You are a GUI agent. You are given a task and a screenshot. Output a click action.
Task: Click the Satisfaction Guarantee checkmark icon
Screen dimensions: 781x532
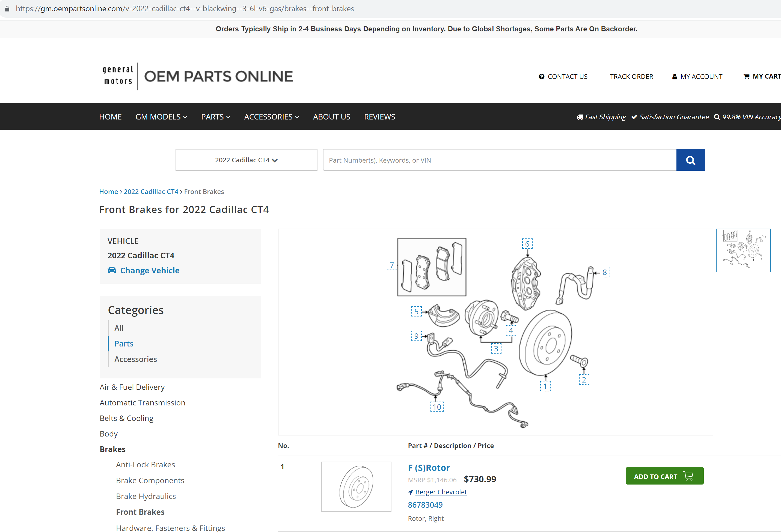click(x=634, y=117)
